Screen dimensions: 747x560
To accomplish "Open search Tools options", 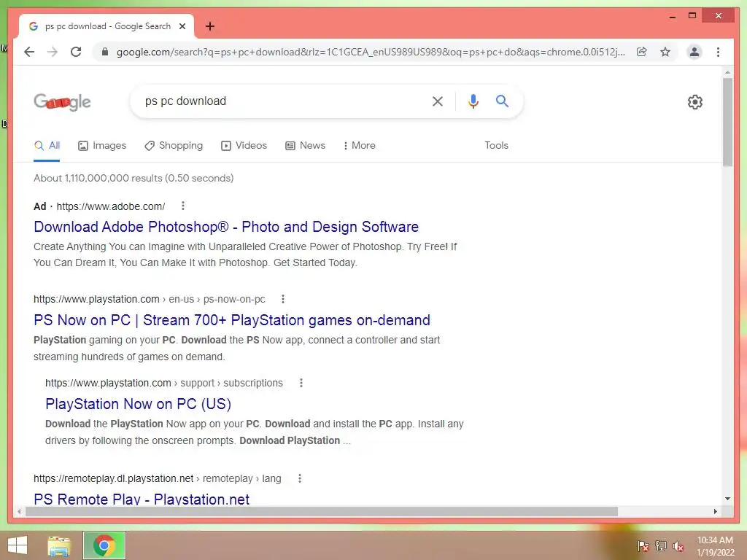I will [x=496, y=145].
